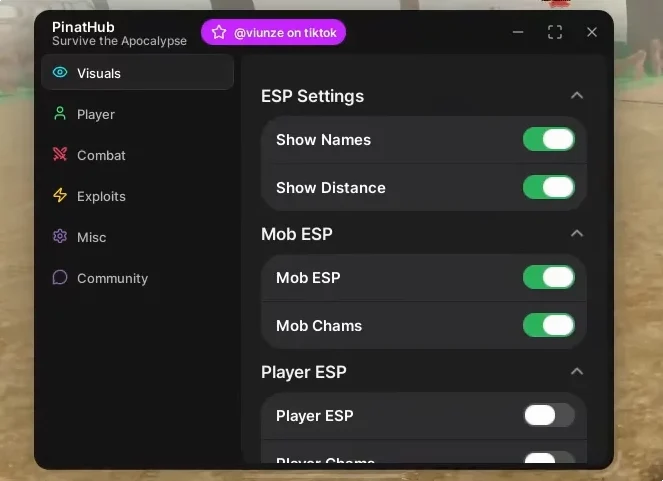The image size is (663, 481).
Task: Turn off the Mob ESP switch
Action: [x=549, y=277]
